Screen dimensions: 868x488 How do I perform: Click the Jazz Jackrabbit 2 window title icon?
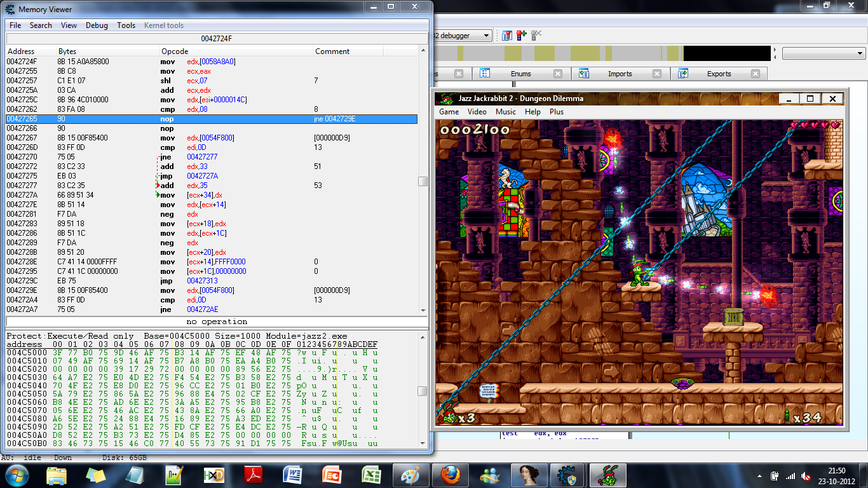[x=447, y=98]
